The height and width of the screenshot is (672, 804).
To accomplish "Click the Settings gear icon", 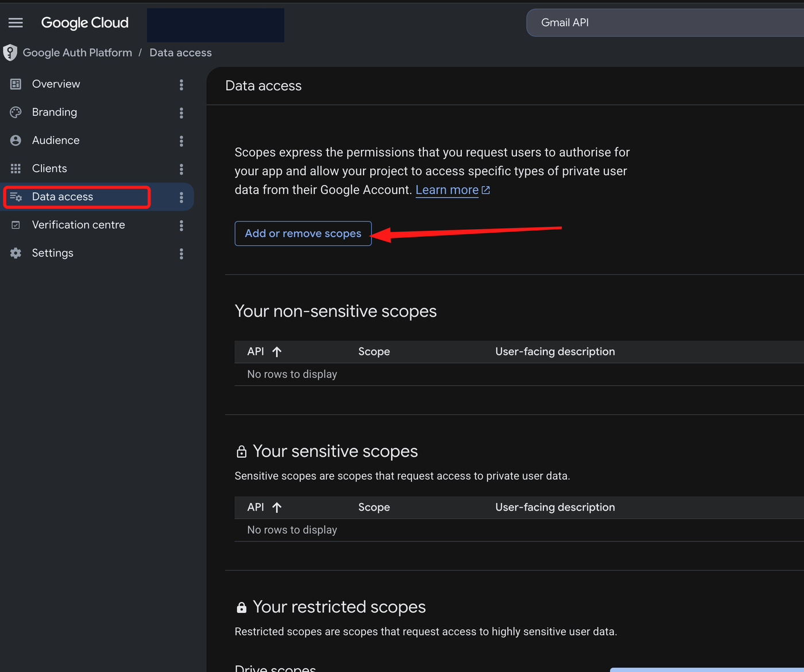I will tap(16, 253).
